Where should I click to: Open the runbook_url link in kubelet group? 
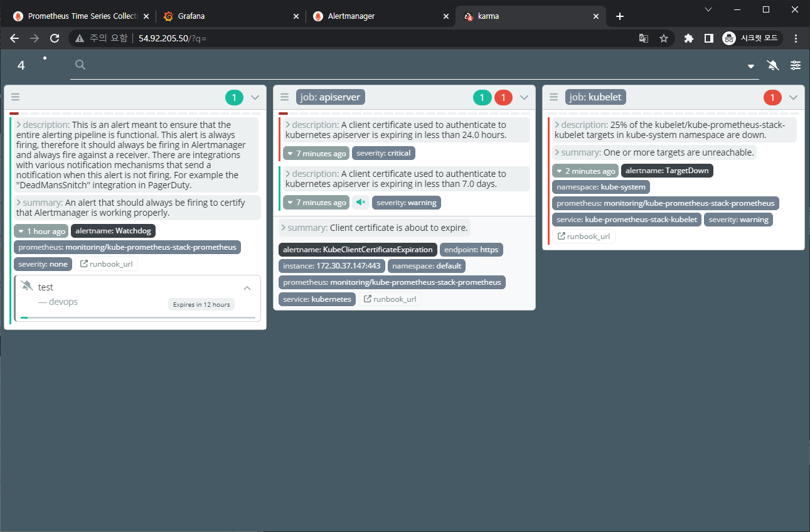coord(584,237)
